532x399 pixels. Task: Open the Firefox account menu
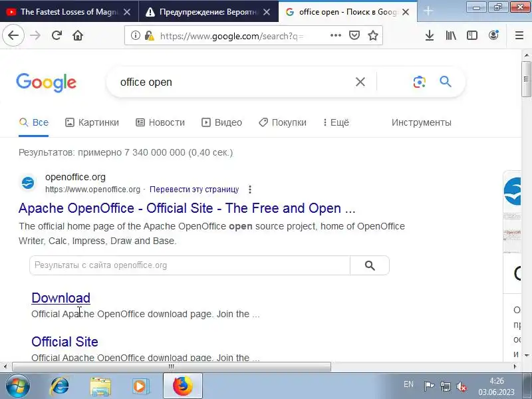pos(493,35)
